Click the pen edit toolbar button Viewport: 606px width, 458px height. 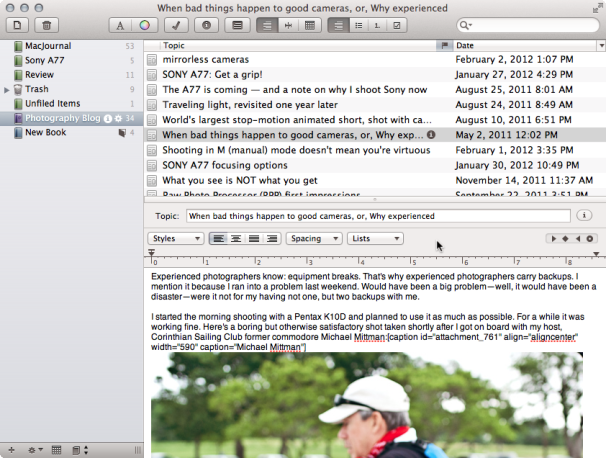[x=176, y=26]
